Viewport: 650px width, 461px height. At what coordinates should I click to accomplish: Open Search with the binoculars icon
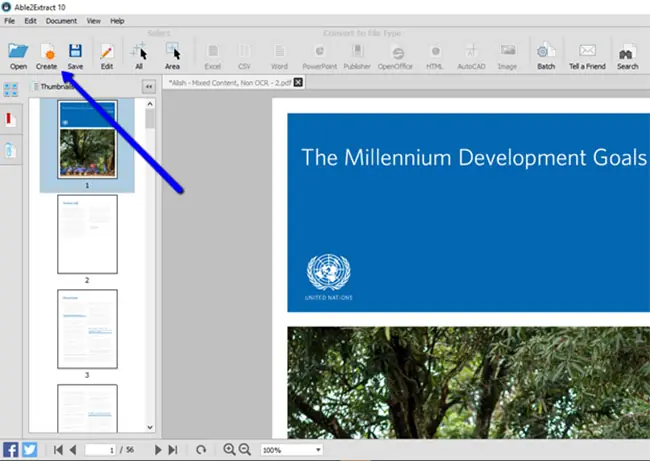(x=627, y=56)
